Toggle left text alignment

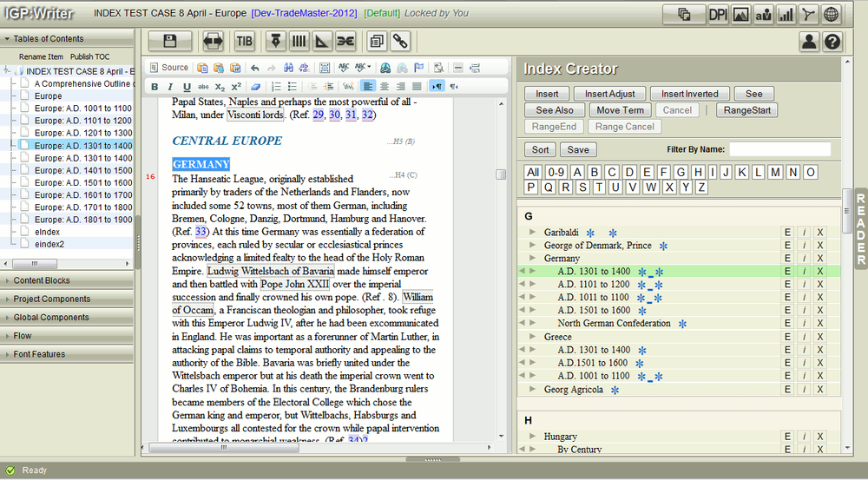tap(367, 87)
